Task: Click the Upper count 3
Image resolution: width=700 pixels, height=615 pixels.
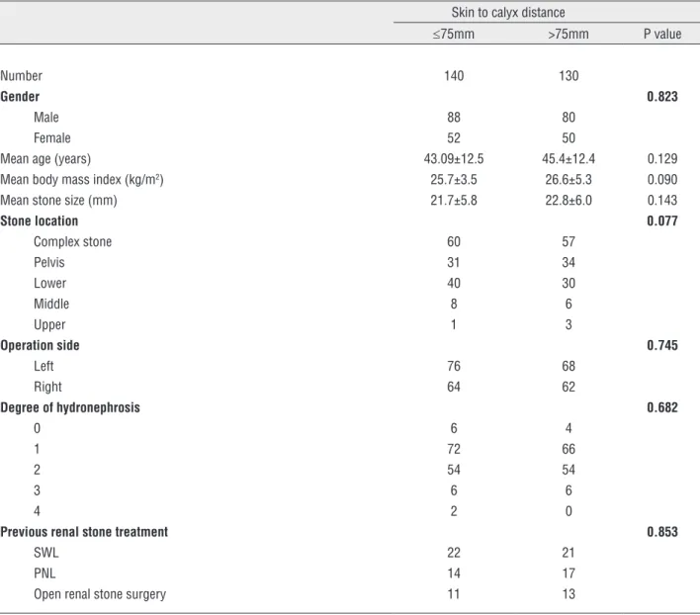Action: [569, 325]
